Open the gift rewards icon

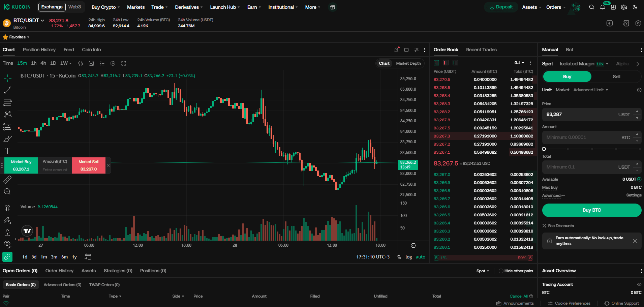(x=333, y=7)
